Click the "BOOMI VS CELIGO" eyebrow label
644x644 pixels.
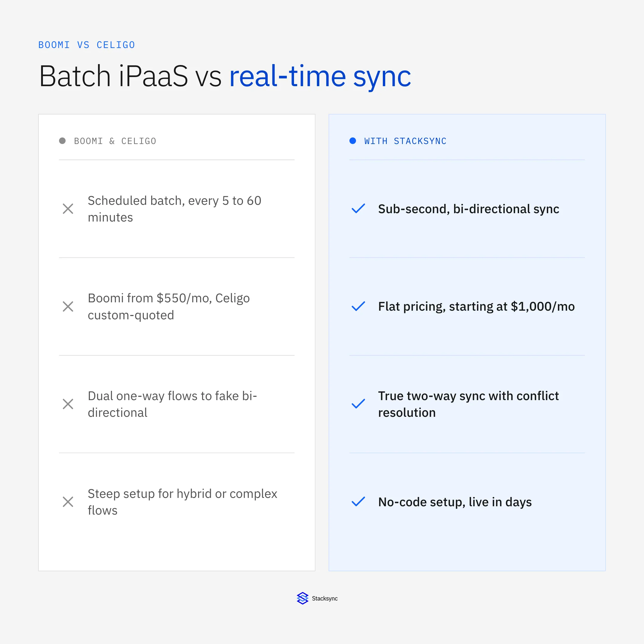coord(87,45)
